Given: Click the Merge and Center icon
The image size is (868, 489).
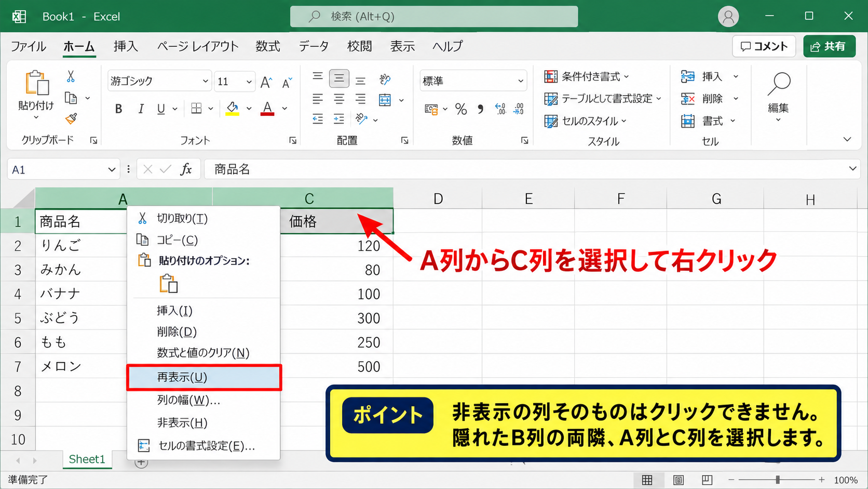Looking at the screenshot, I should 385,100.
